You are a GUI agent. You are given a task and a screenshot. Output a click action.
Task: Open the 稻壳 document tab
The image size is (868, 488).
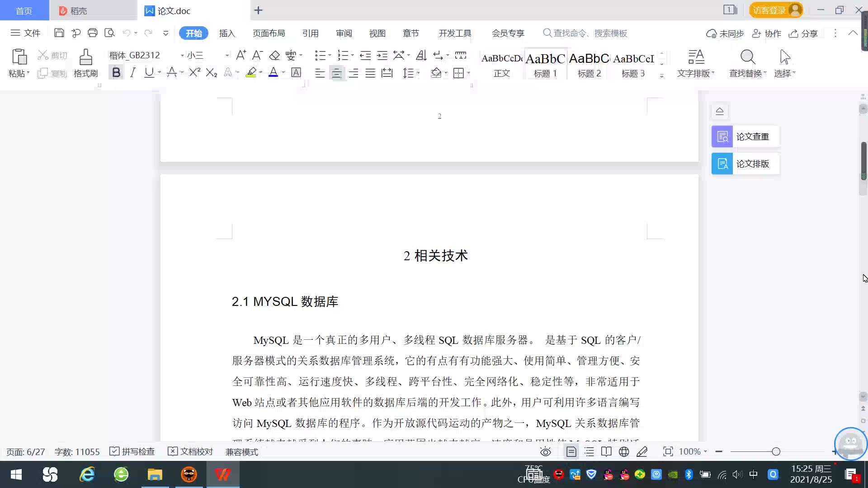pos(93,10)
